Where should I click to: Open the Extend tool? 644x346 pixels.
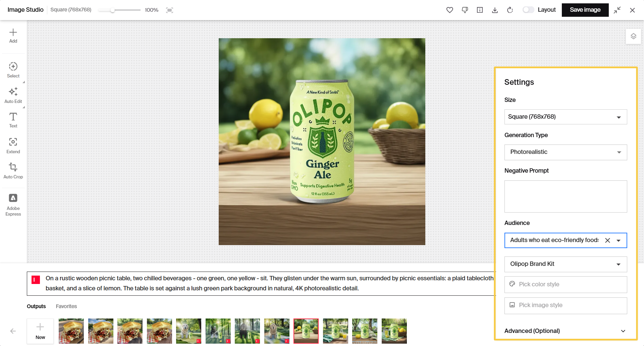pyautogui.click(x=13, y=146)
